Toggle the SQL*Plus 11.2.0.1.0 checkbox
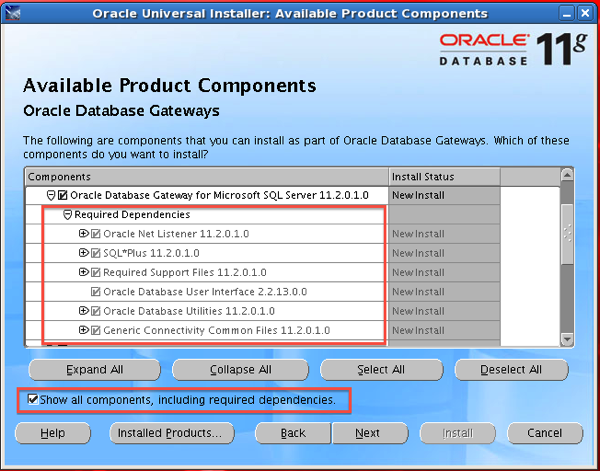 pyautogui.click(x=95, y=253)
